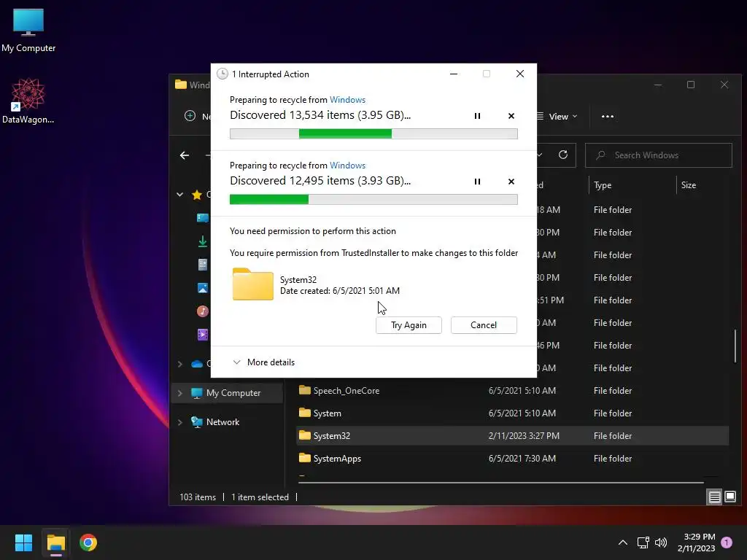Show hidden system tray icons

click(622, 542)
